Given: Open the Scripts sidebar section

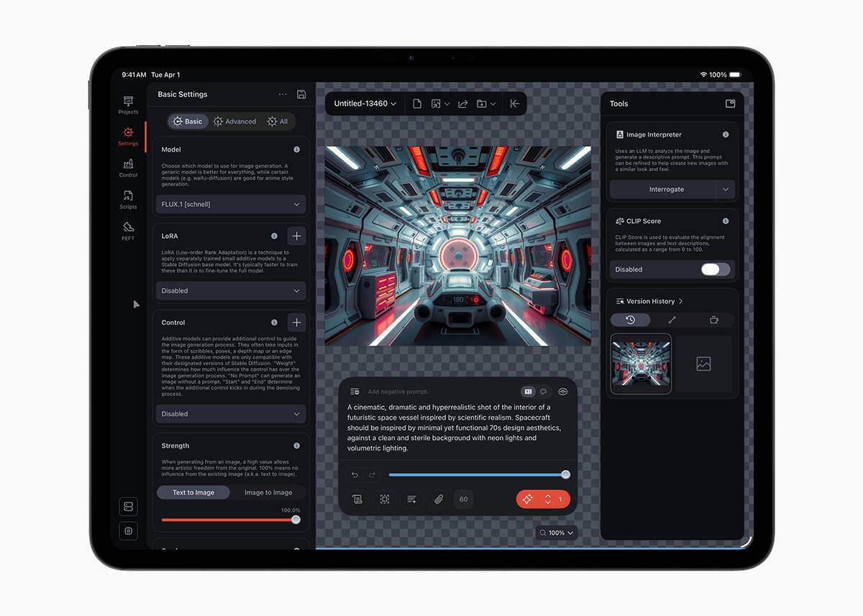Looking at the screenshot, I should (128, 199).
